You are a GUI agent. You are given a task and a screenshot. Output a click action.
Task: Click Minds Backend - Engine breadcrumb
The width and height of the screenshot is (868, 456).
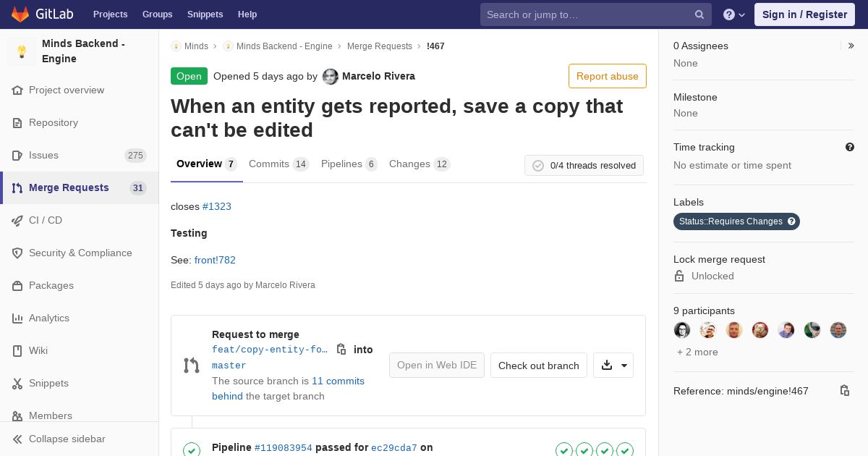tap(284, 46)
